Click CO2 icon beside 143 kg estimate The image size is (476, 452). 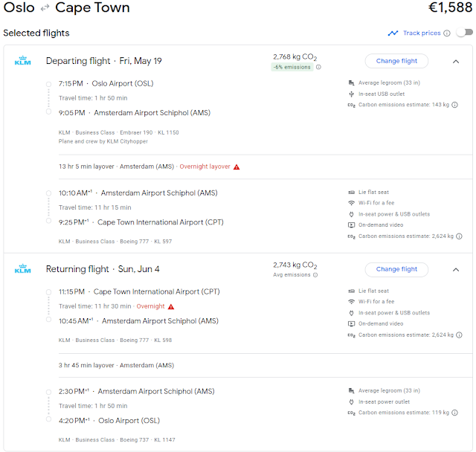pos(351,106)
